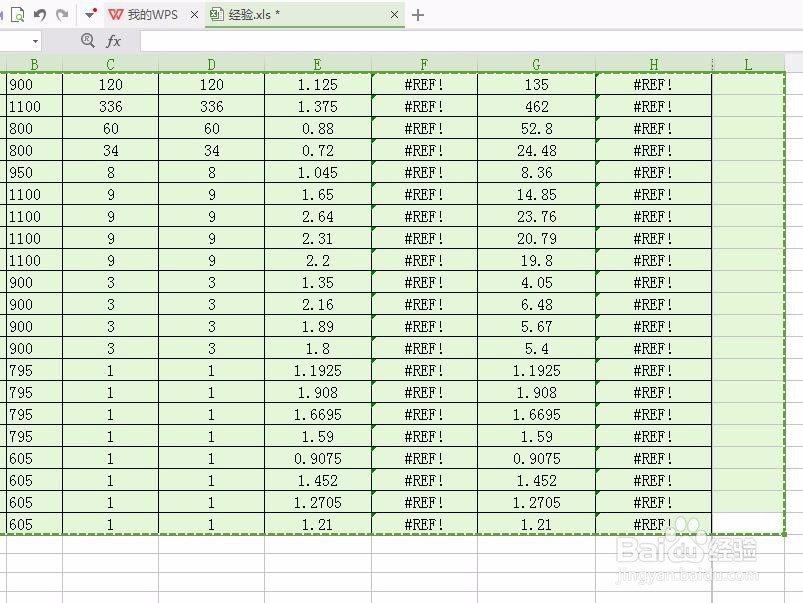The image size is (803, 603).
Task: Click cell with value 52.8
Action: [536, 129]
